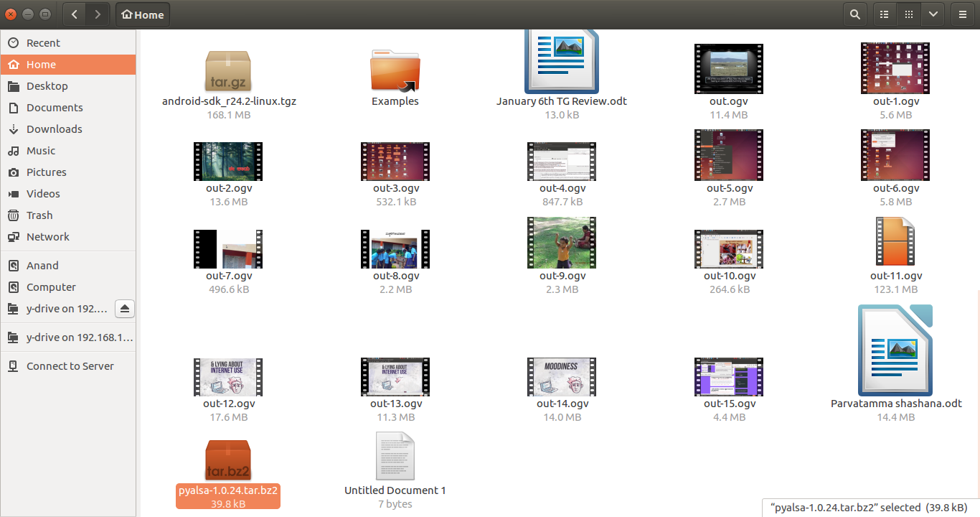Click the pyalsa-1.0.24.tar.bz2 file name label
980x517 pixels.
click(228, 490)
